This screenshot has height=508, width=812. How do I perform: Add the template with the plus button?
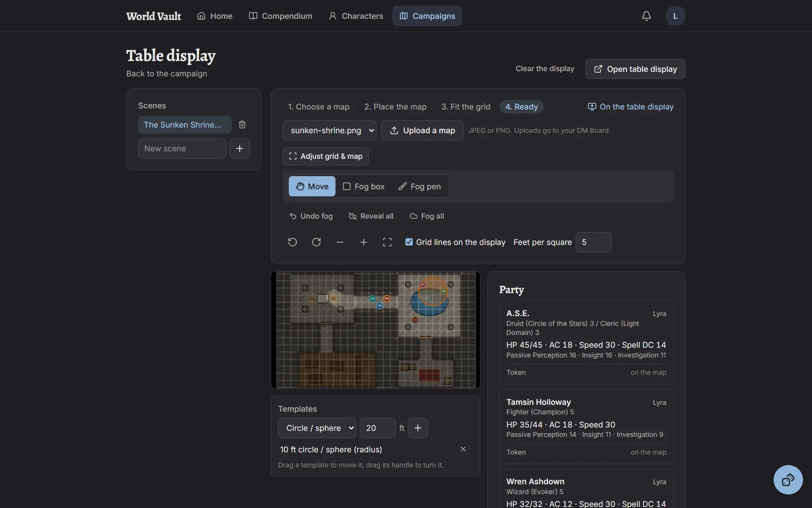click(x=418, y=428)
